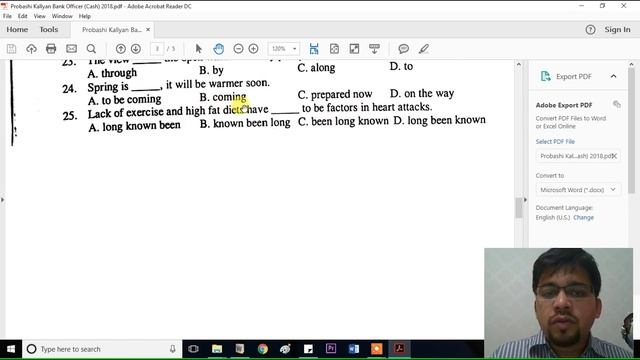Zoom out with the minus button

point(238,49)
